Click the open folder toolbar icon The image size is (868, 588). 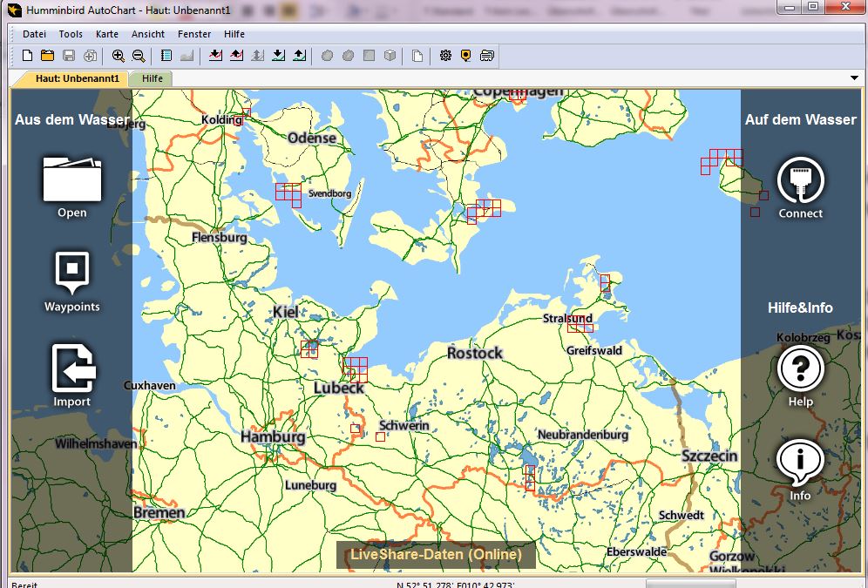(47, 56)
